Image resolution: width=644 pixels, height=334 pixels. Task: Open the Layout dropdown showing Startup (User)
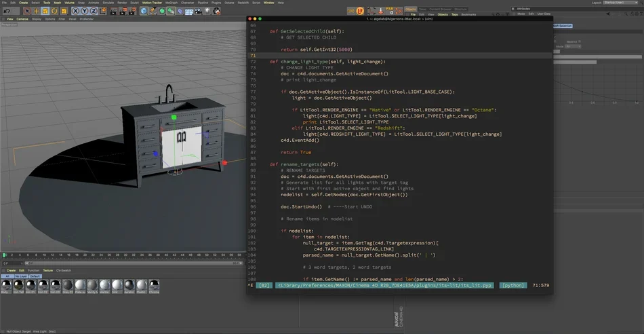tap(622, 3)
